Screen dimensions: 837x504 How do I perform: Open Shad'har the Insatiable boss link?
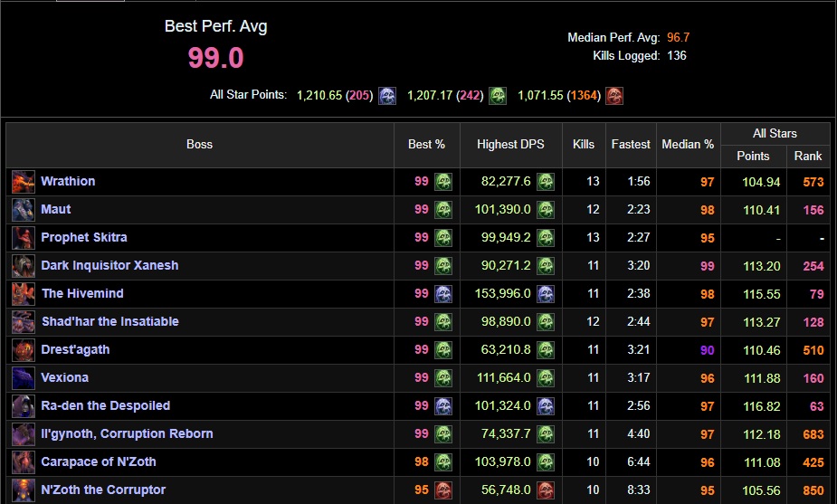[x=109, y=322]
